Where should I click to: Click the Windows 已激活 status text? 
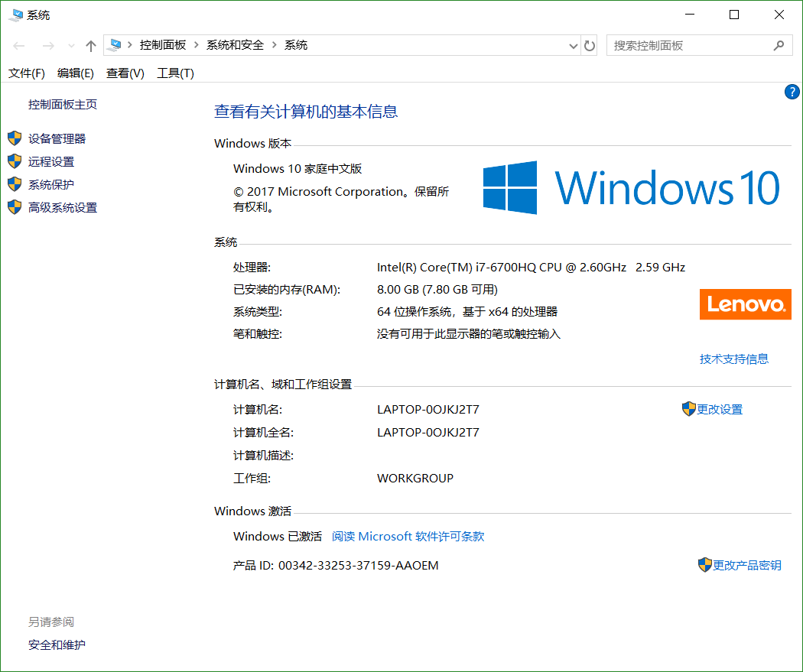(x=278, y=537)
